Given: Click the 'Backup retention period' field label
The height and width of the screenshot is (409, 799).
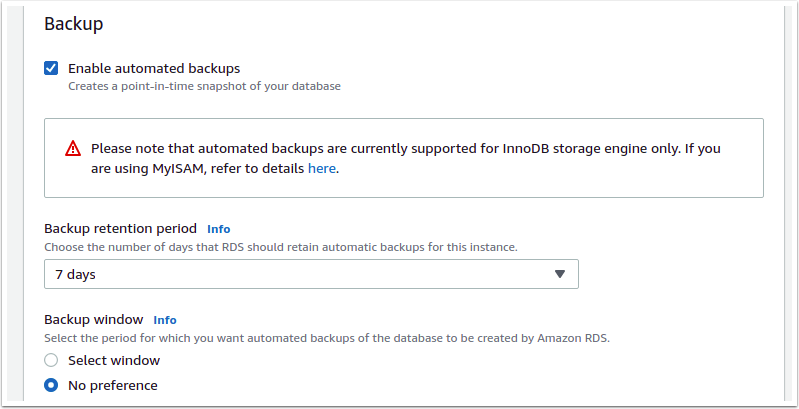Looking at the screenshot, I should (121, 229).
